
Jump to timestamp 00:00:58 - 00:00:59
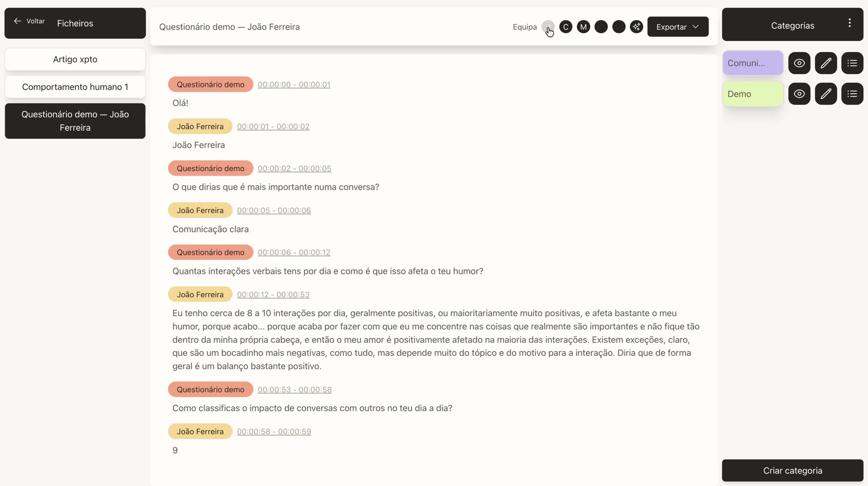[274, 432]
